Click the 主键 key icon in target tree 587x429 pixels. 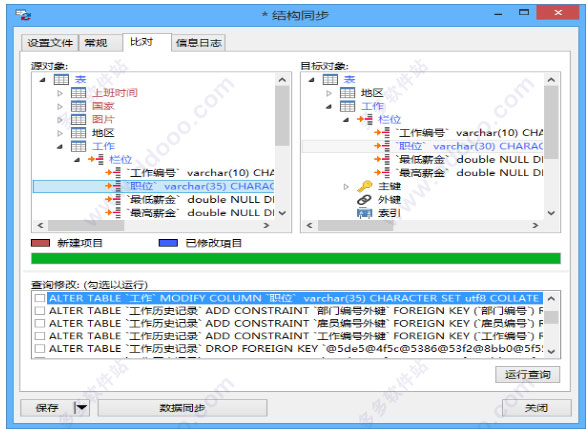[364, 186]
